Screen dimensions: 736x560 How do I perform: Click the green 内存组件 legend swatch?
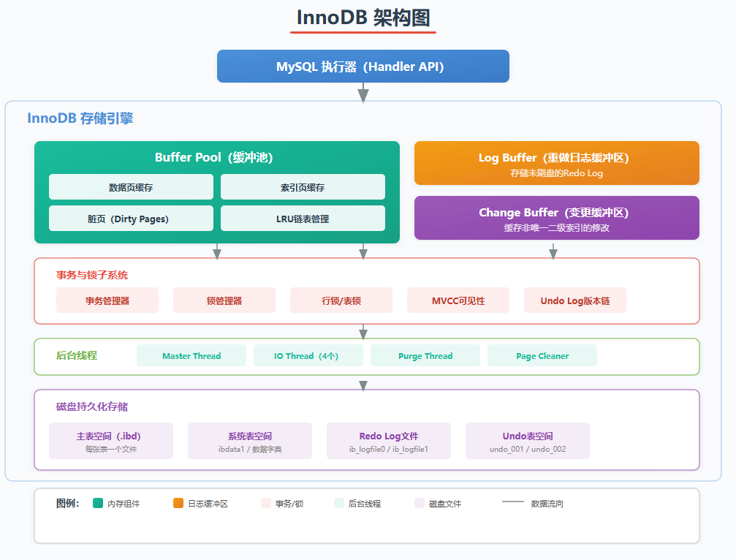[98, 503]
